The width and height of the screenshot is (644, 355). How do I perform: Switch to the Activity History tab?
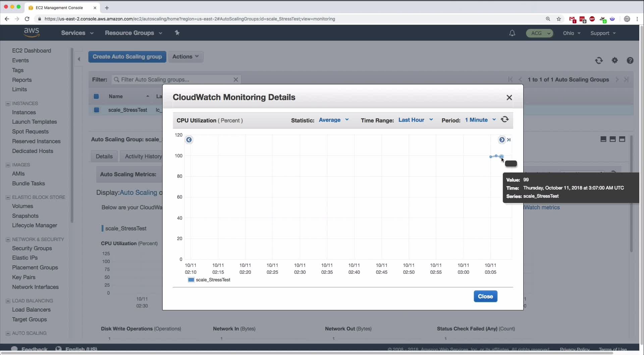pos(143,156)
